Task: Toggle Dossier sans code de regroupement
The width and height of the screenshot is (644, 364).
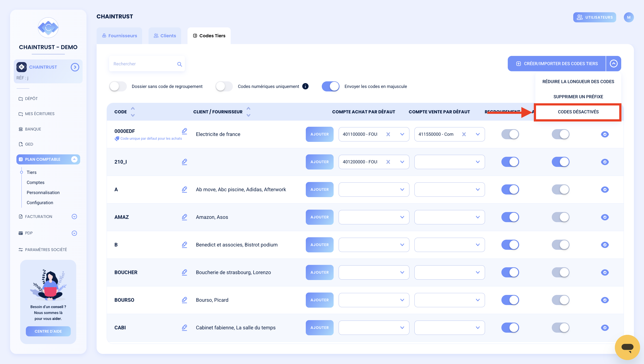Action: [x=118, y=86]
